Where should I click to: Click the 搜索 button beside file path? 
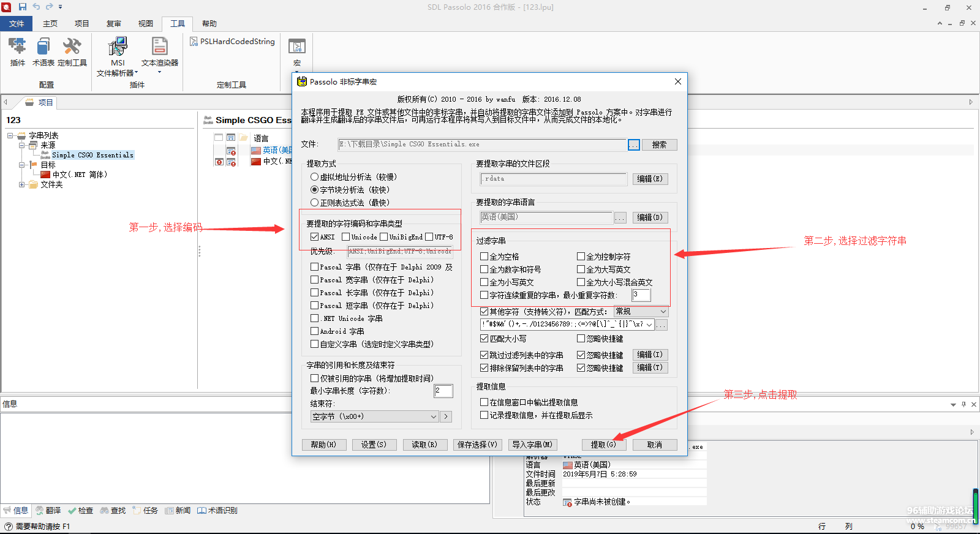click(x=659, y=145)
